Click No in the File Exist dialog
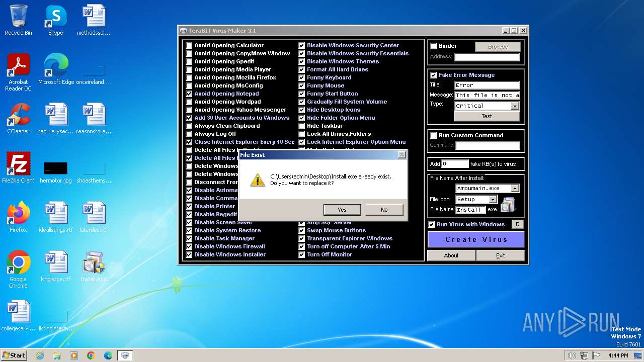 coord(384,210)
